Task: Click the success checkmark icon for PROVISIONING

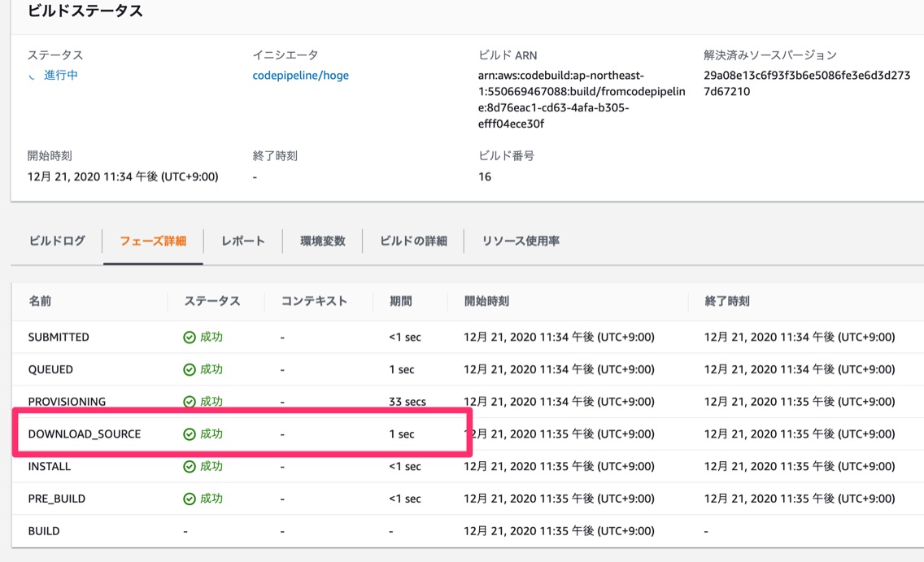Action: click(x=190, y=402)
